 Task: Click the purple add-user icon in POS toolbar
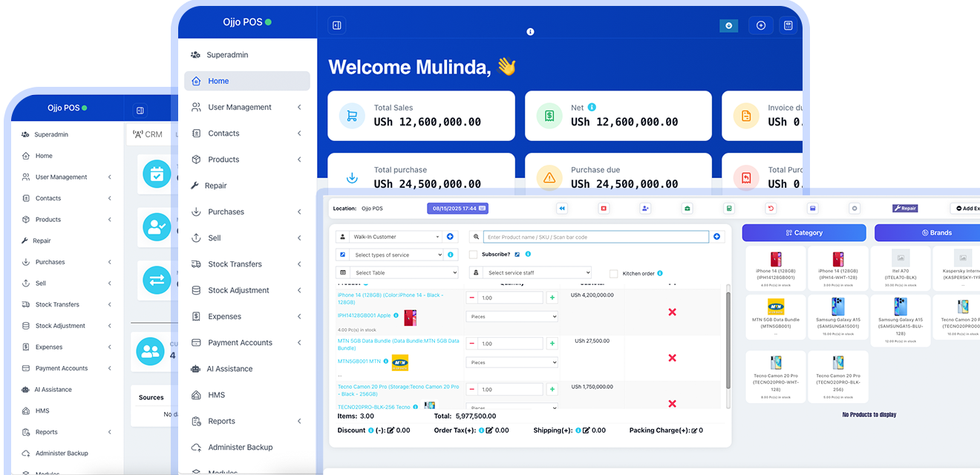click(x=645, y=209)
